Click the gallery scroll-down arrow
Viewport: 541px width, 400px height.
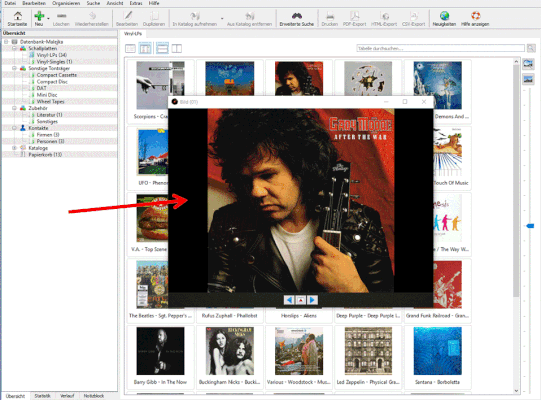(516, 391)
